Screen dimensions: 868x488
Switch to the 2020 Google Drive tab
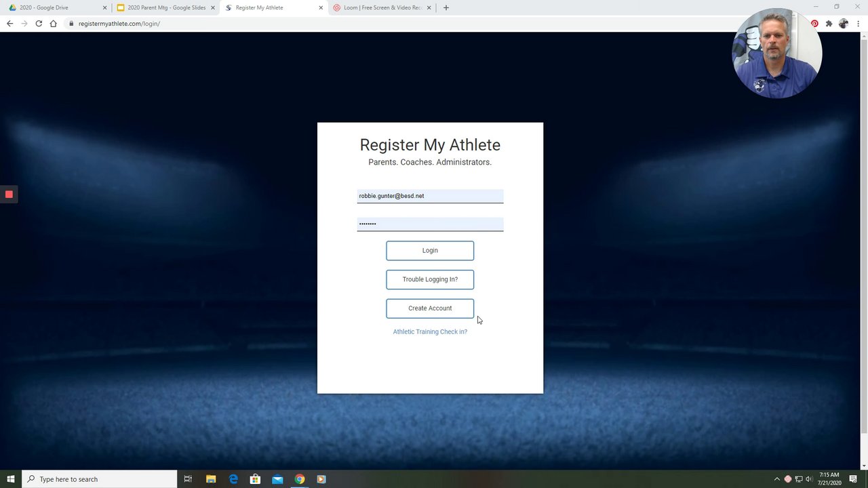pyautogui.click(x=57, y=7)
